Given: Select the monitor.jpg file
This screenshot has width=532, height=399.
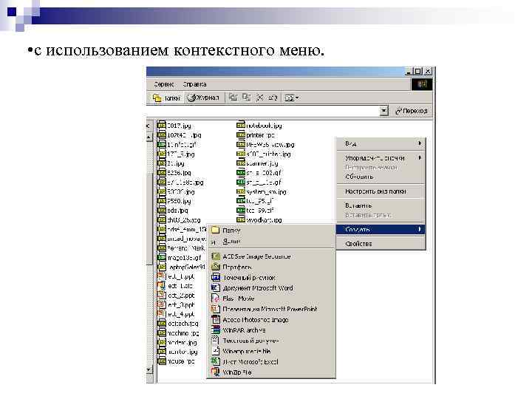Looking at the screenshot, I should 177,352.
